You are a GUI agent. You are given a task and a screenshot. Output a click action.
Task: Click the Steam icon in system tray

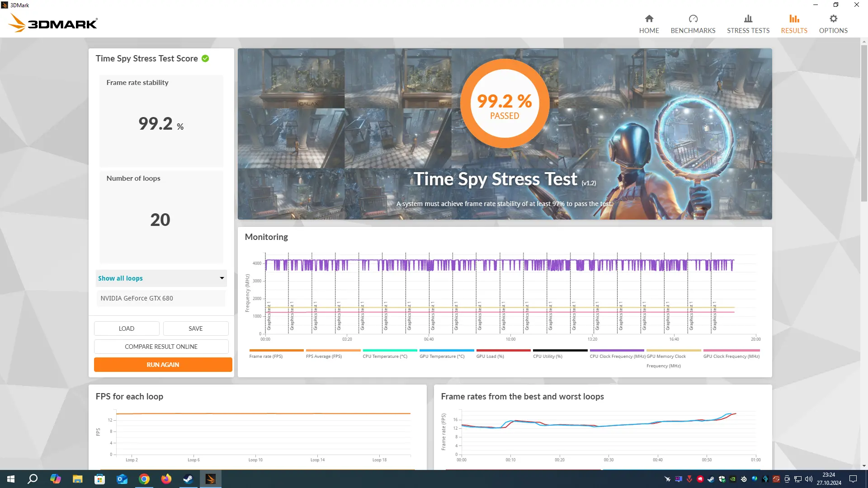711,479
